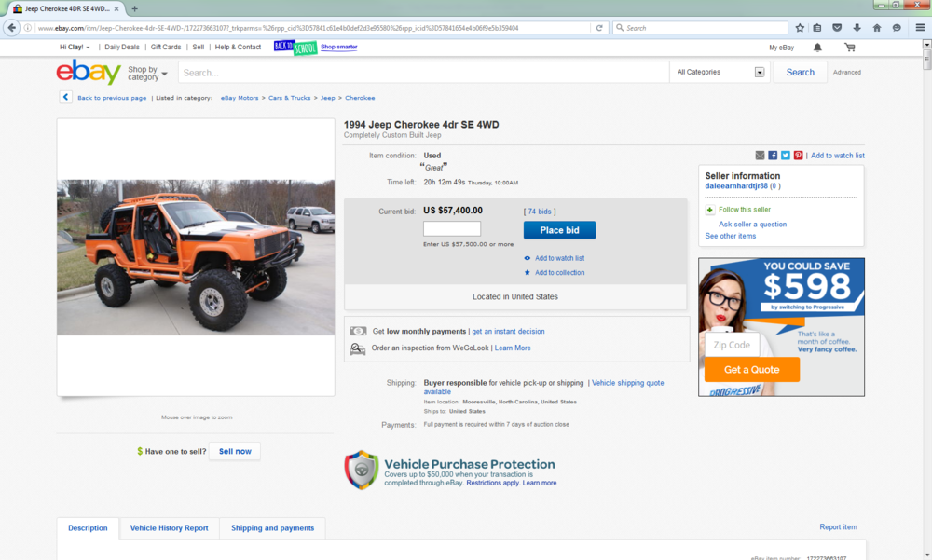Click the bid amount input field

[x=452, y=229]
